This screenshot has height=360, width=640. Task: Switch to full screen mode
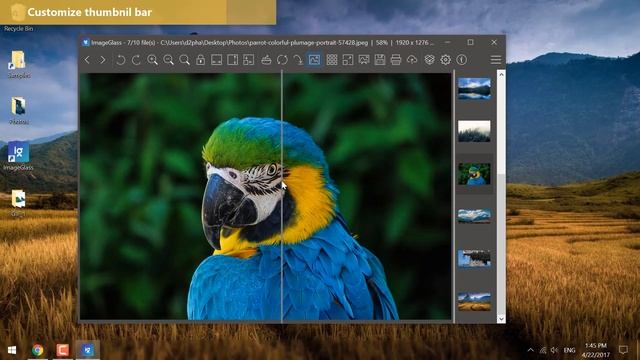(348, 60)
